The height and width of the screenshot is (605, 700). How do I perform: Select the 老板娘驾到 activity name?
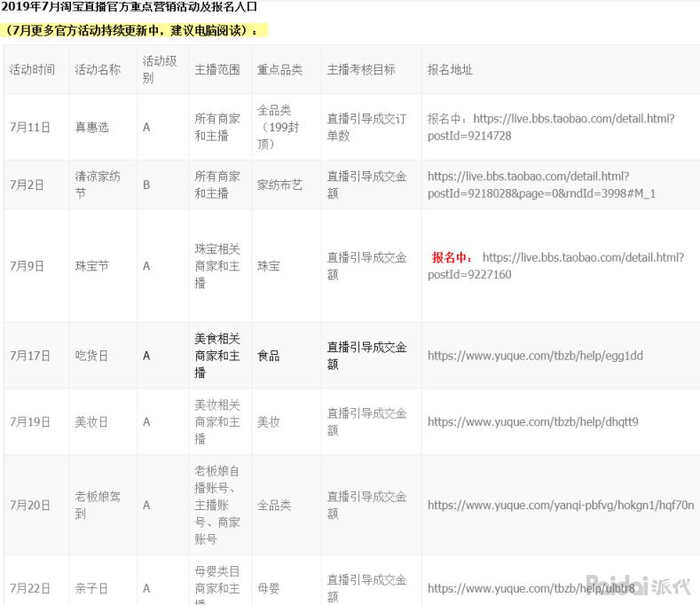(98, 505)
